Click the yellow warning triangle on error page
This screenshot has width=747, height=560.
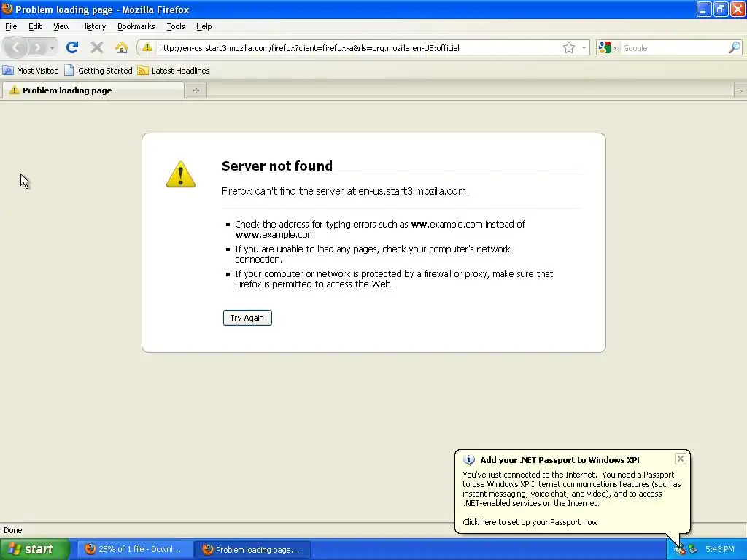[x=181, y=174]
